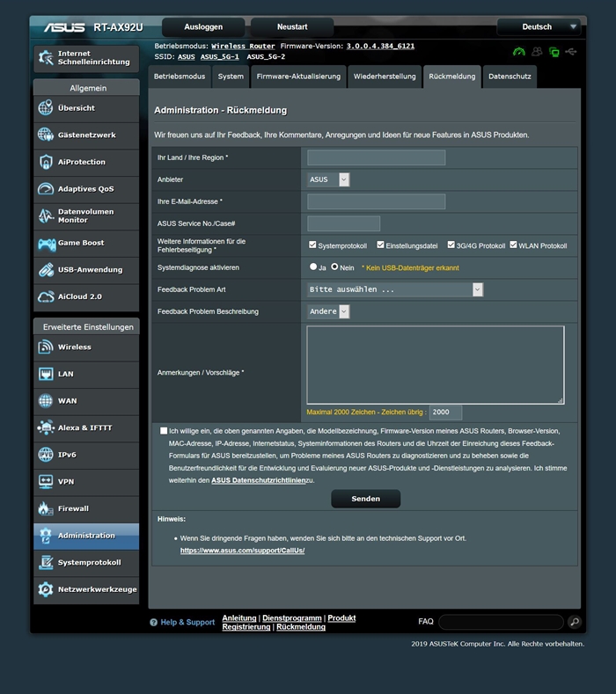Click the green network clients status icon
The height and width of the screenshot is (694, 616).
(554, 52)
